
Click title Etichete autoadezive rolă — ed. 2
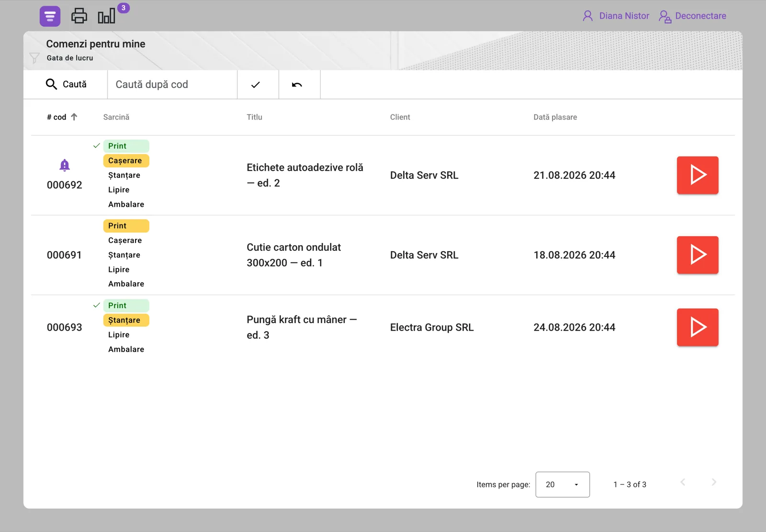click(305, 175)
